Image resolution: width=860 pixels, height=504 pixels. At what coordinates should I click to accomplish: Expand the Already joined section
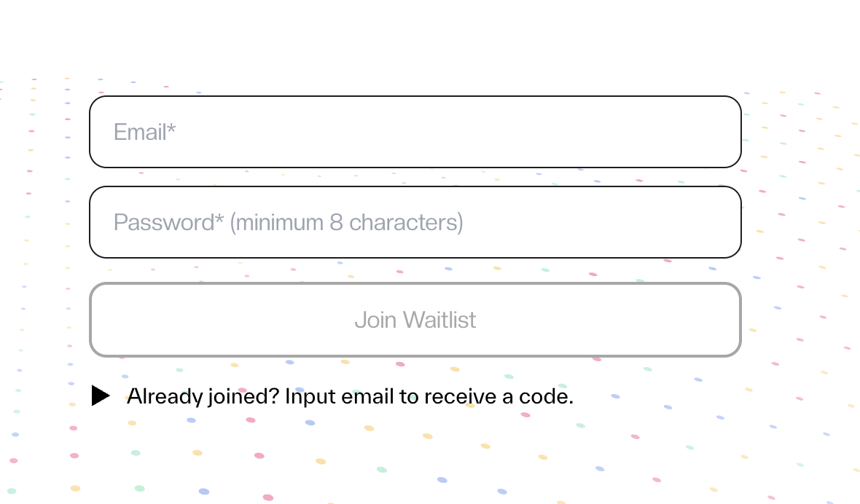pos(332,396)
